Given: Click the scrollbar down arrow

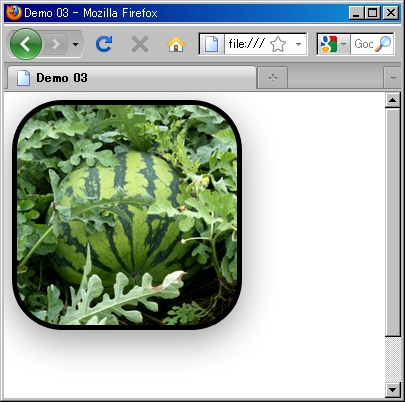Looking at the screenshot, I should 393,389.
